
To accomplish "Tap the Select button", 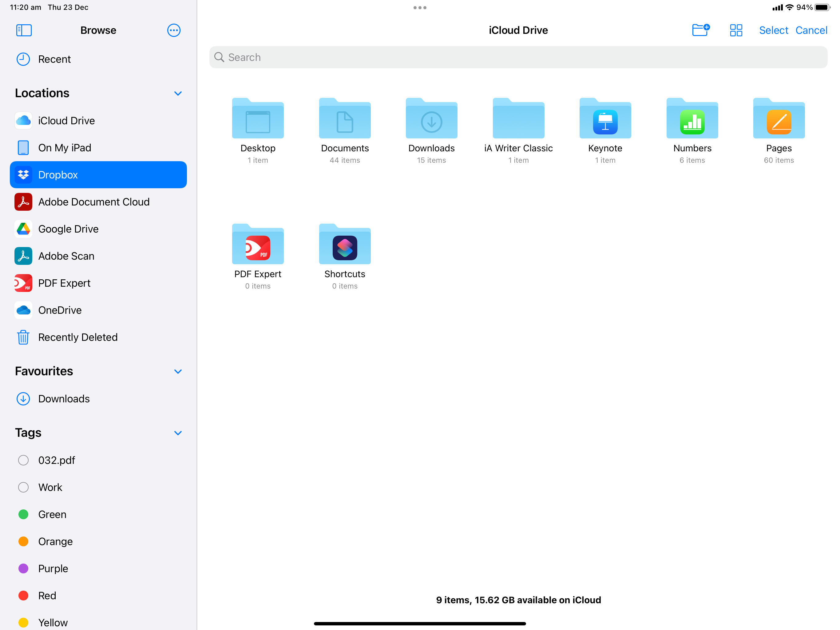I will [x=773, y=30].
